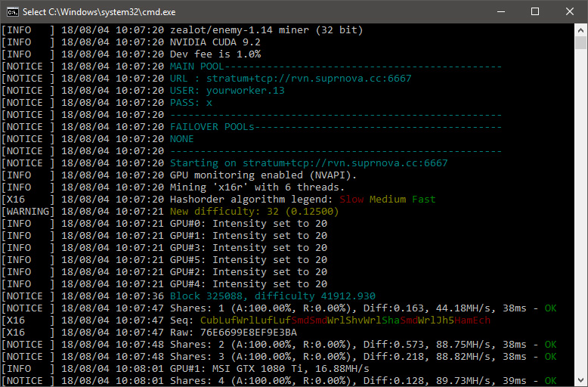Image resolution: width=588 pixels, height=387 pixels.
Task: Click the 'PASS: x' text
Action: tap(191, 102)
